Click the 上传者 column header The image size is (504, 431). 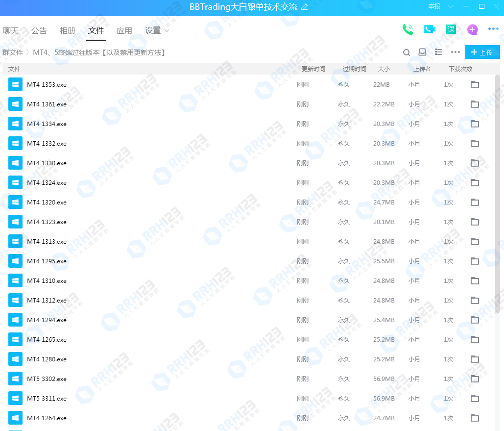(422, 69)
